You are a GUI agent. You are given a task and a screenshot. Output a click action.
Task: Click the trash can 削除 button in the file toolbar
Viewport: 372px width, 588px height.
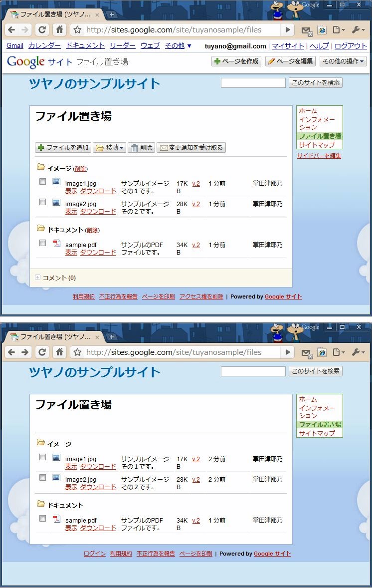pos(141,148)
